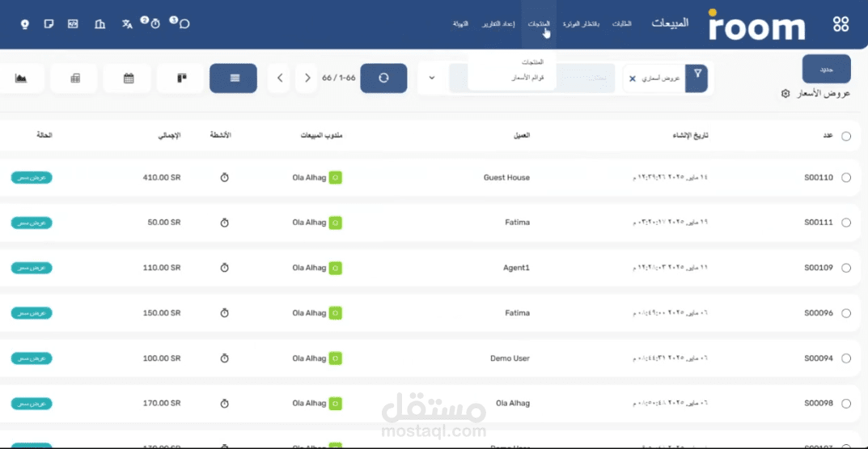This screenshot has width=868, height=449.
Task: Click status badge of order S00110
Action: point(32,178)
